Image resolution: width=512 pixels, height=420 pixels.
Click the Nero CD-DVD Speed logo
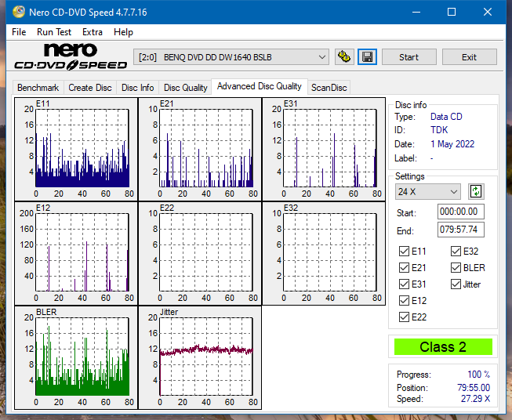tap(71, 56)
